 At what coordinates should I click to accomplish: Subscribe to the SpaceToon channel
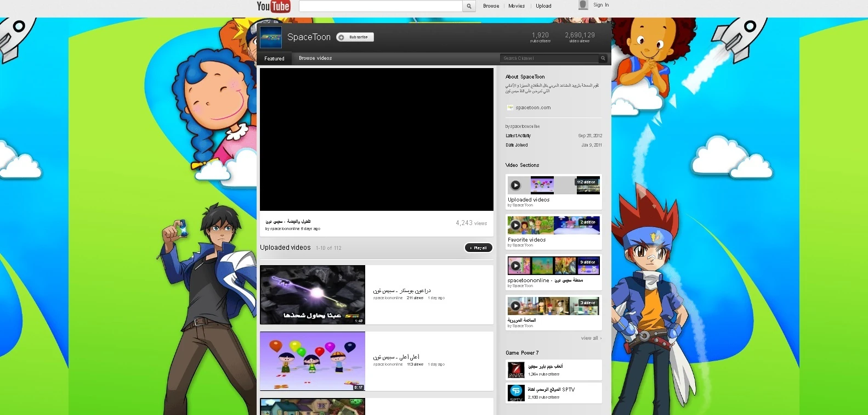pyautogui.click(x=355, y=37)
